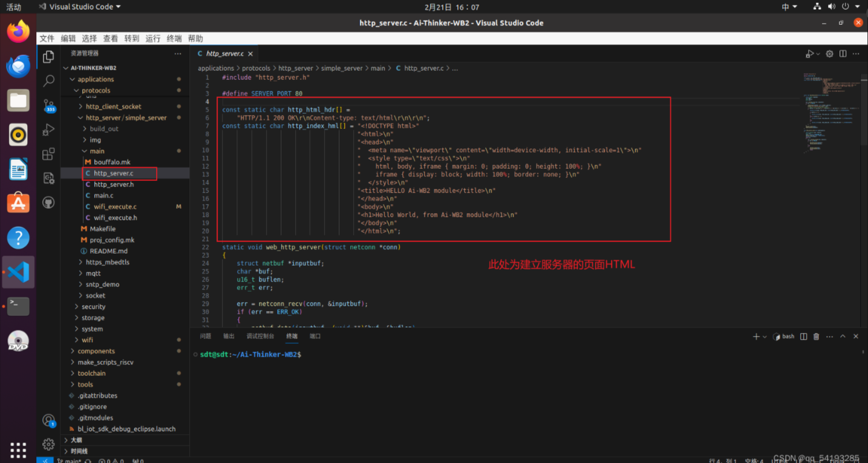The image size is (868, 463).
Task: Switch to the 端口 panel tab
Action: [x=315, y=336]
